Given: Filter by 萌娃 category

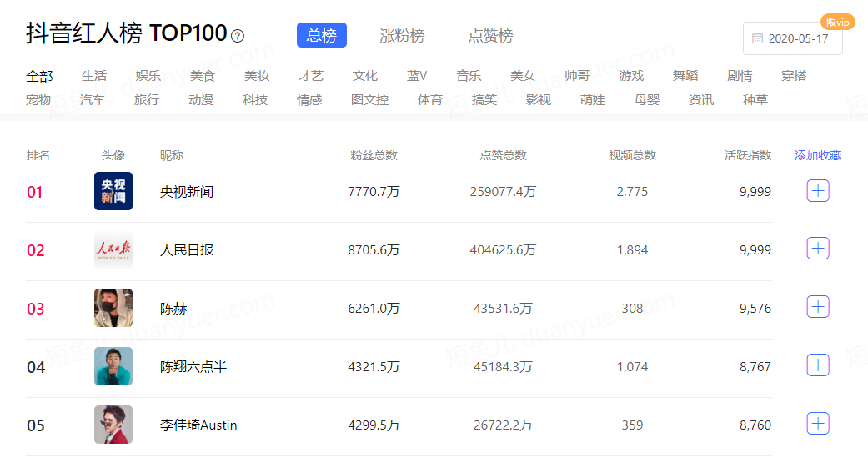Looking at the screenshot, I should pos(593,100).
